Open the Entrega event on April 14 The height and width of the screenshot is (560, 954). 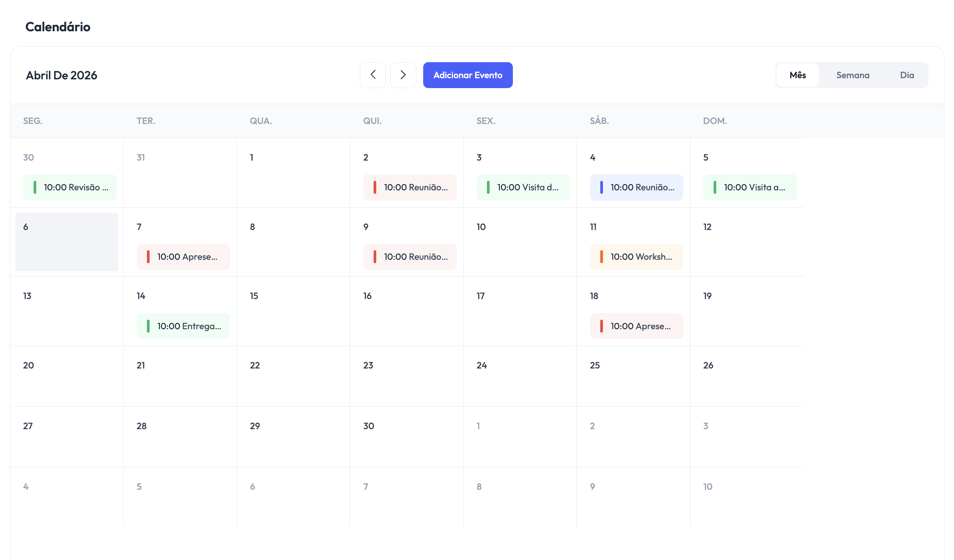(183, 326)
